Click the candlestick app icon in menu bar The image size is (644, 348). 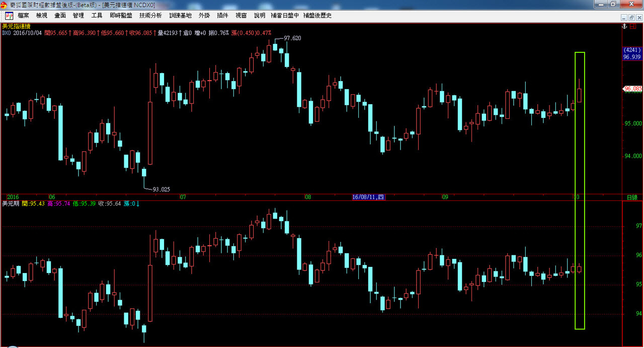(9, 16)
